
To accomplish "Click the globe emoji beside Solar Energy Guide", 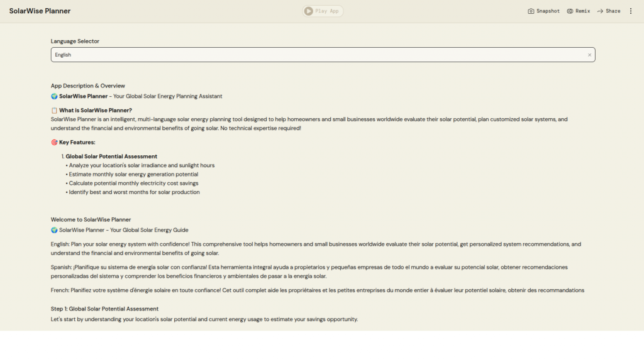I will pos(54,230).
